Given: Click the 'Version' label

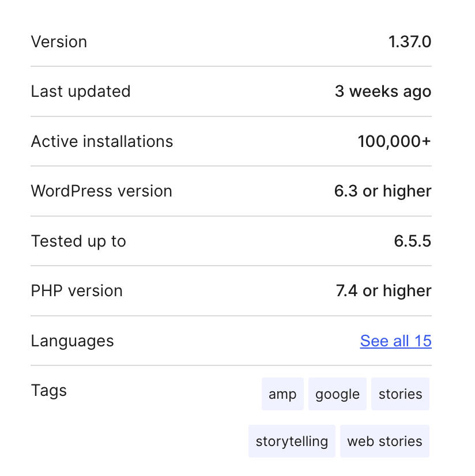Looking at the screenshot, I should tap(59, 42).
